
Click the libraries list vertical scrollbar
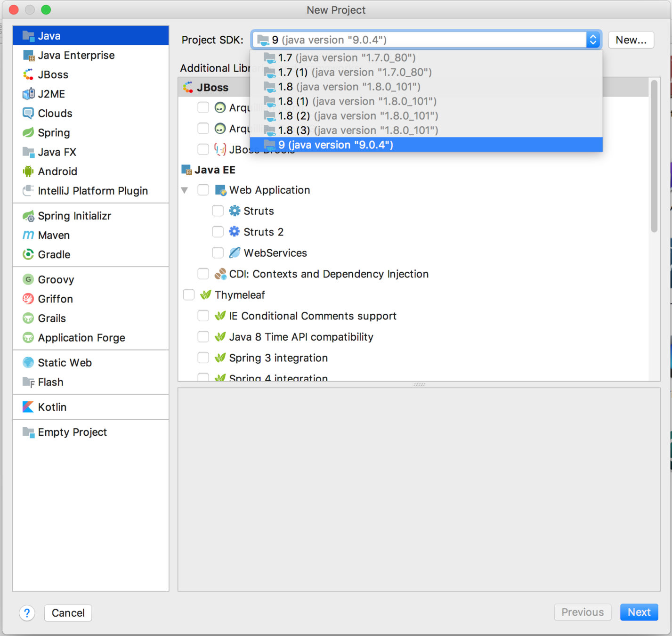click(x=654, y=156)
